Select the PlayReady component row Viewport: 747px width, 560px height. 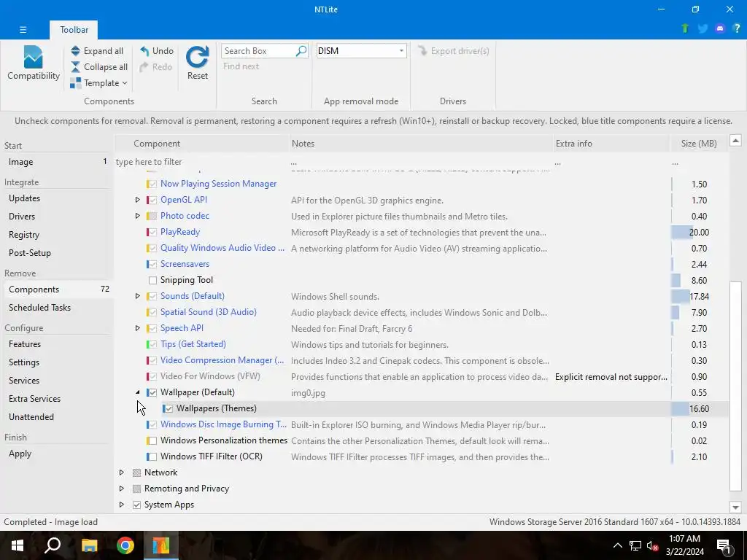[421, 233]
